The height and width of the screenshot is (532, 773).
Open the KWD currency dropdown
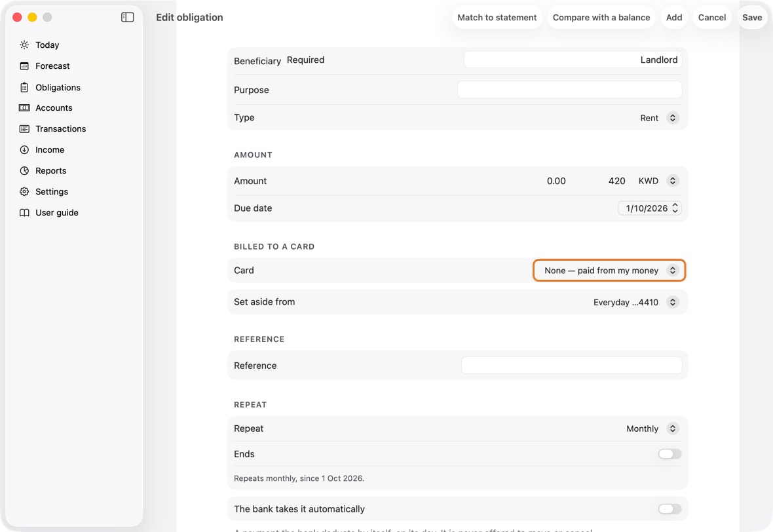658,181
